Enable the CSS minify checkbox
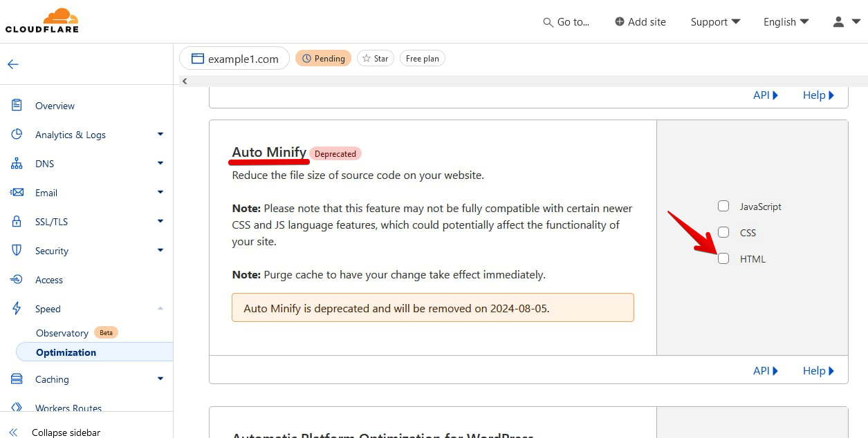The height and width of the screenshot is (438, 868). pyautogui.click(x=723, y=232)
